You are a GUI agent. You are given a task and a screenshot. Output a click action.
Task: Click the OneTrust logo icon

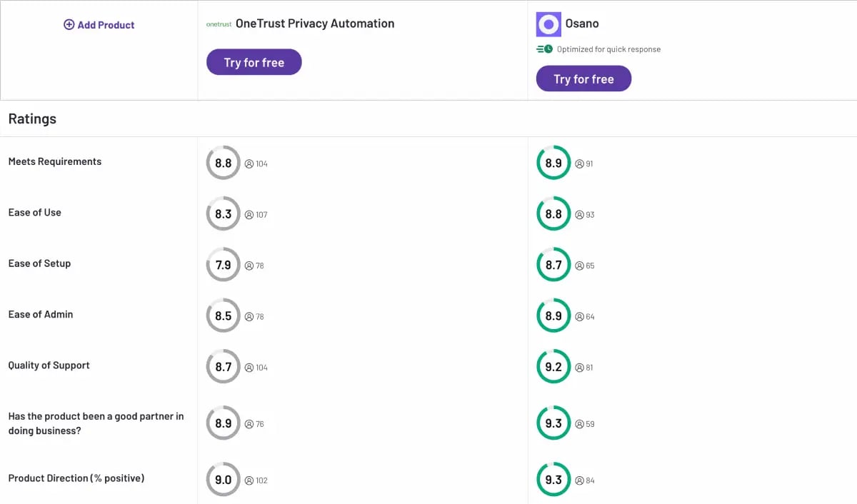tap(219, 24)
